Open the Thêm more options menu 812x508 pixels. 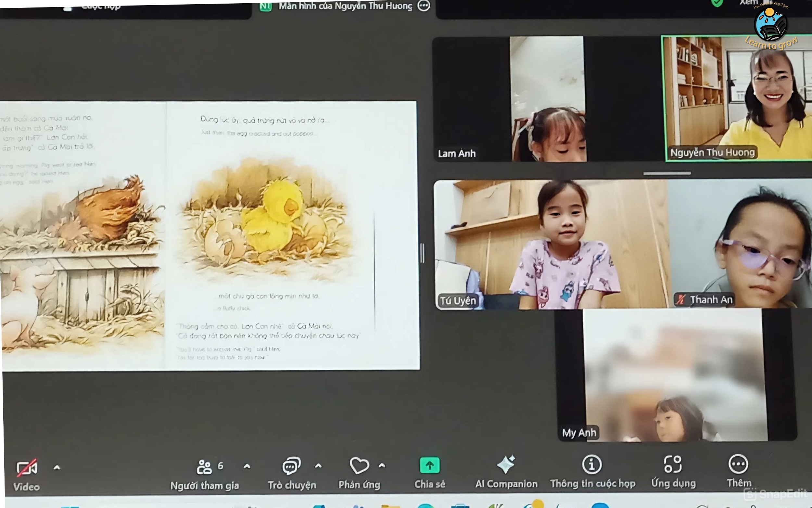pos(739,471)
